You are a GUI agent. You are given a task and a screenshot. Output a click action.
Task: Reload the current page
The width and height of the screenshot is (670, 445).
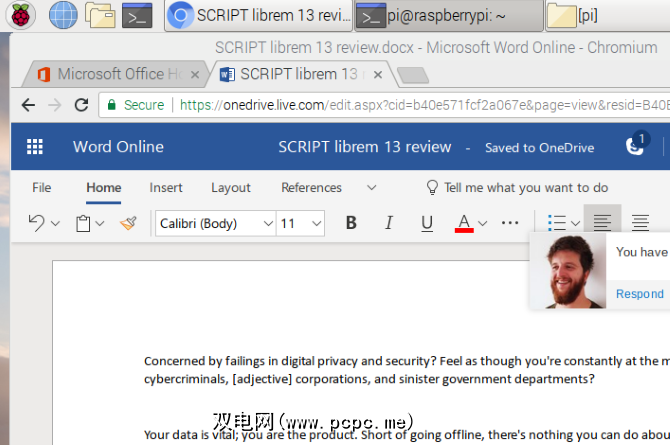click(81, 105)
